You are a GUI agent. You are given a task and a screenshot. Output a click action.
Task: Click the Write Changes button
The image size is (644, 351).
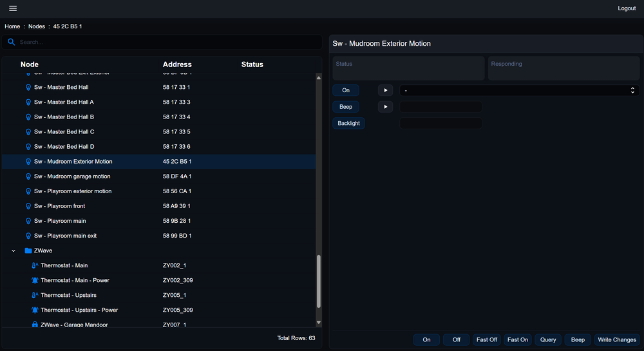[616, 339]
